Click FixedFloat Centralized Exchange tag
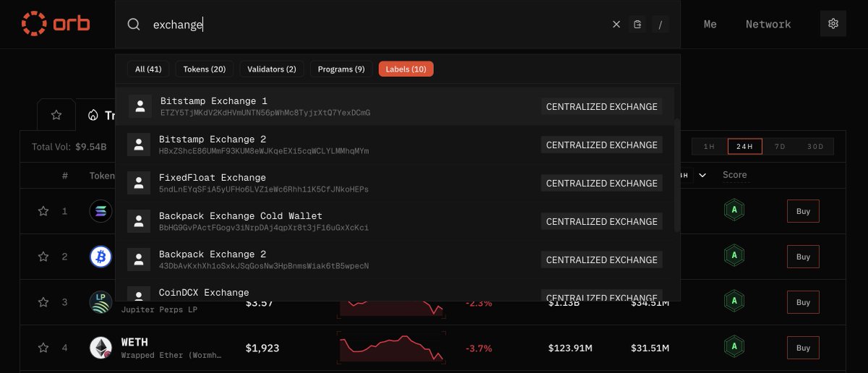This screenshot has height=373, width=868. tap(602, 183)
